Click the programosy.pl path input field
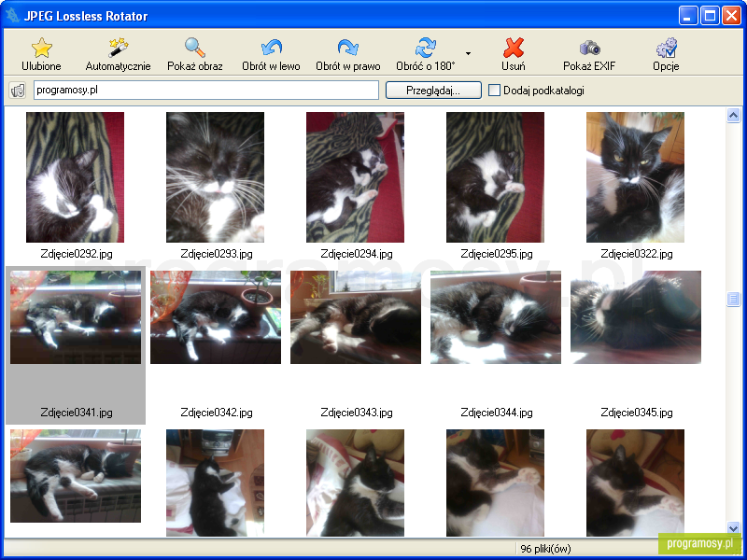The width and height of the screenshot is (747, 560). [206, 90]
